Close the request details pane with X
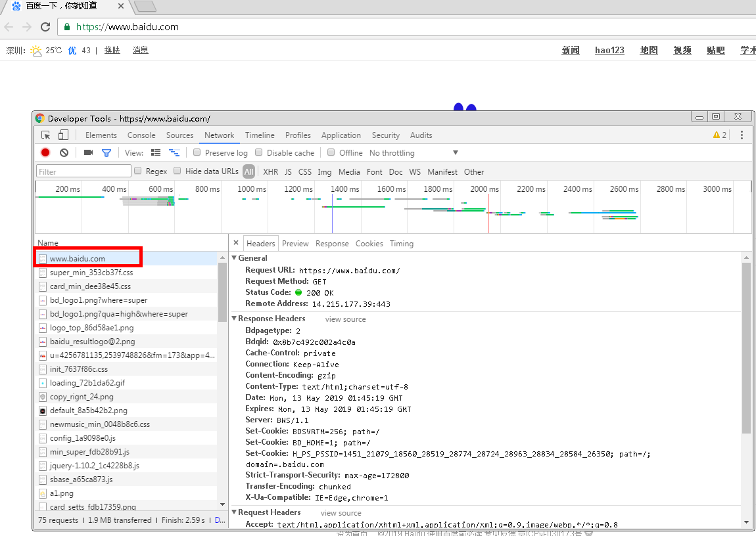Image resolution: width=756 pixels, height=536 pixels. coord(236,243)
